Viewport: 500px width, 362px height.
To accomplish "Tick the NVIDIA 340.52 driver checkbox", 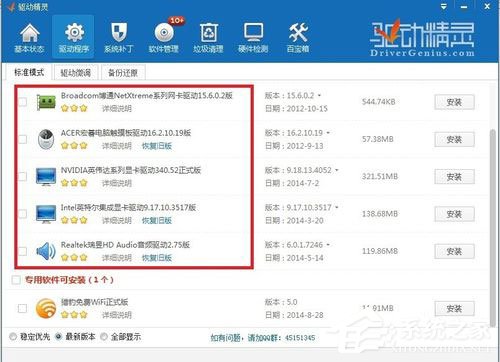I will pos(22,176).
